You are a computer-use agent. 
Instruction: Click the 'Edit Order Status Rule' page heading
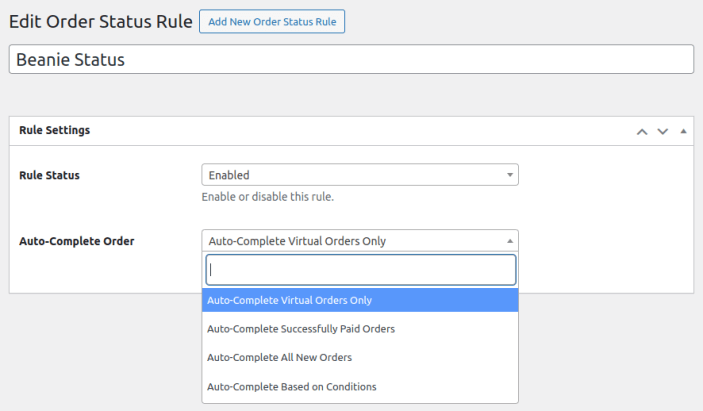[x=99, y=22]
